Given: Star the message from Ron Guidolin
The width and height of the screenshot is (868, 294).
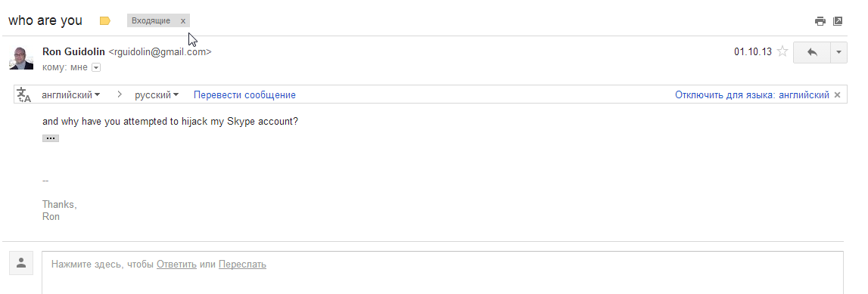Looking at the screenshot, I should click(x=782, y=52).
